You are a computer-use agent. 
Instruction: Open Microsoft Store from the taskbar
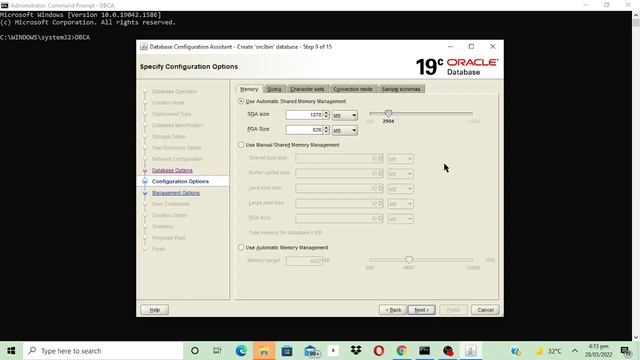287,351
